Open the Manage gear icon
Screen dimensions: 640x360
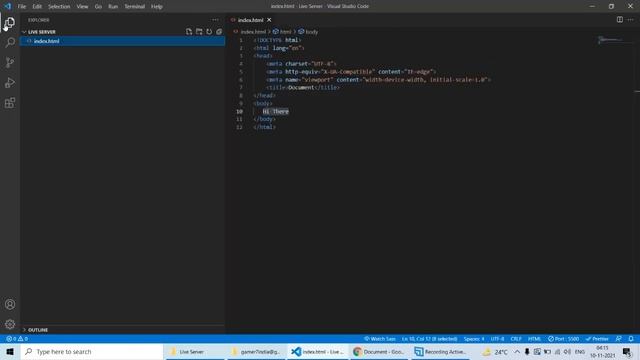pos(10,324)
